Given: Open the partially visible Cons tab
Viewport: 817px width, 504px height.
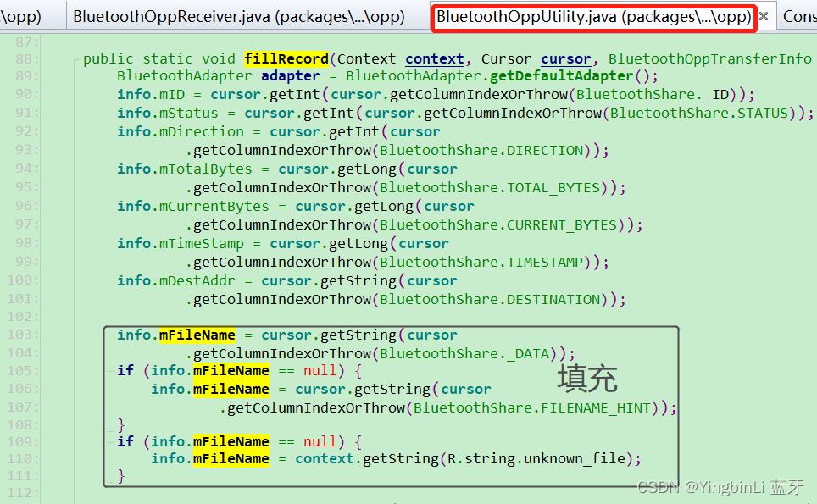Looking at the screenshot, I should 798,17.
